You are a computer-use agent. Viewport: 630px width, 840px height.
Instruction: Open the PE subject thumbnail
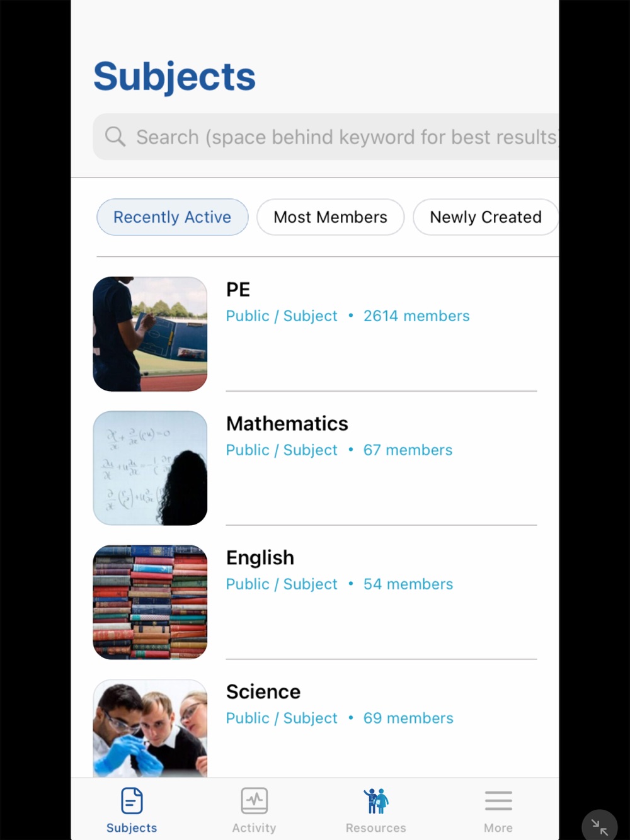pyautogui.click(x=150, y=334)
